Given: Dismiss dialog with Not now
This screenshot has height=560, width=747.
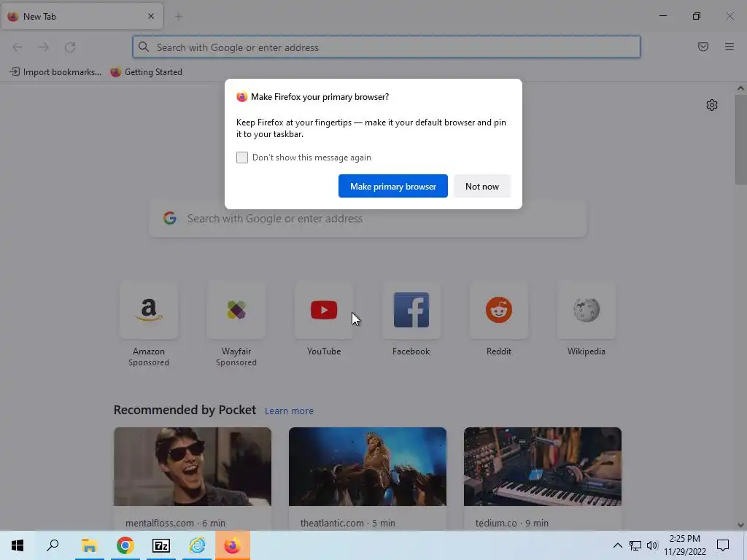Looking at the screenshot, I should tap(482, 186).
